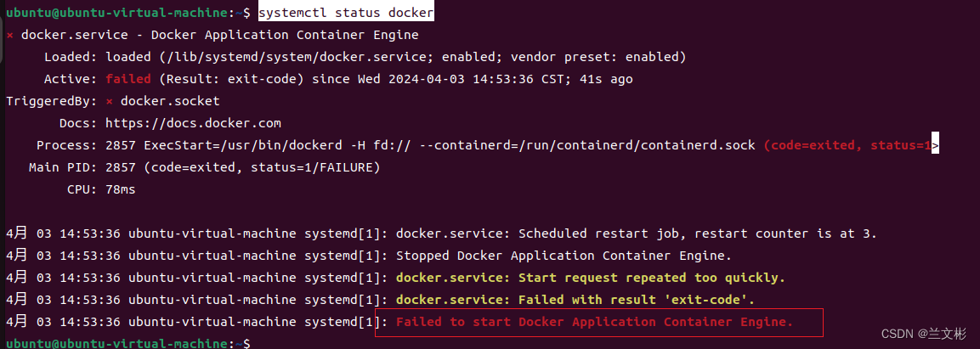Click the highlighted systemctl status docker command
The height and width of the screenshot is (349, 980).
tap(346, 13)
